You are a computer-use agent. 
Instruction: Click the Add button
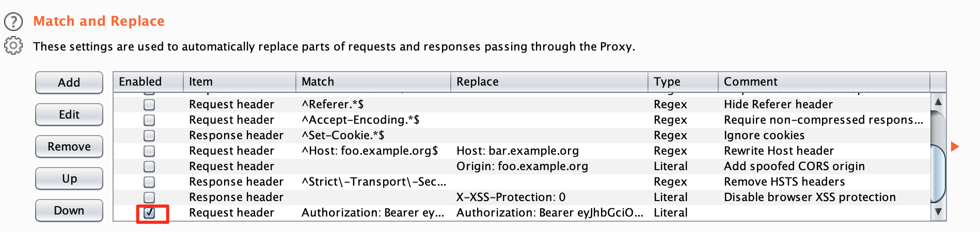coord(69,82)
